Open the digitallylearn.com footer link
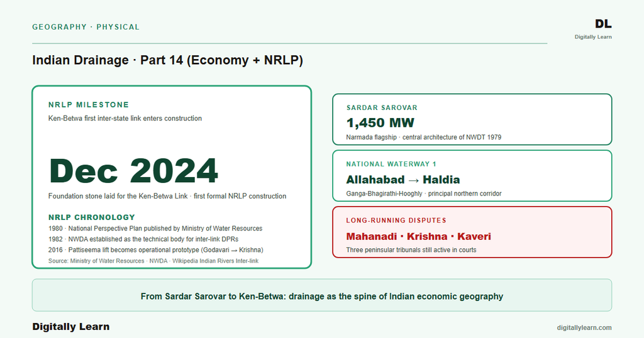 tap(584, 328)
